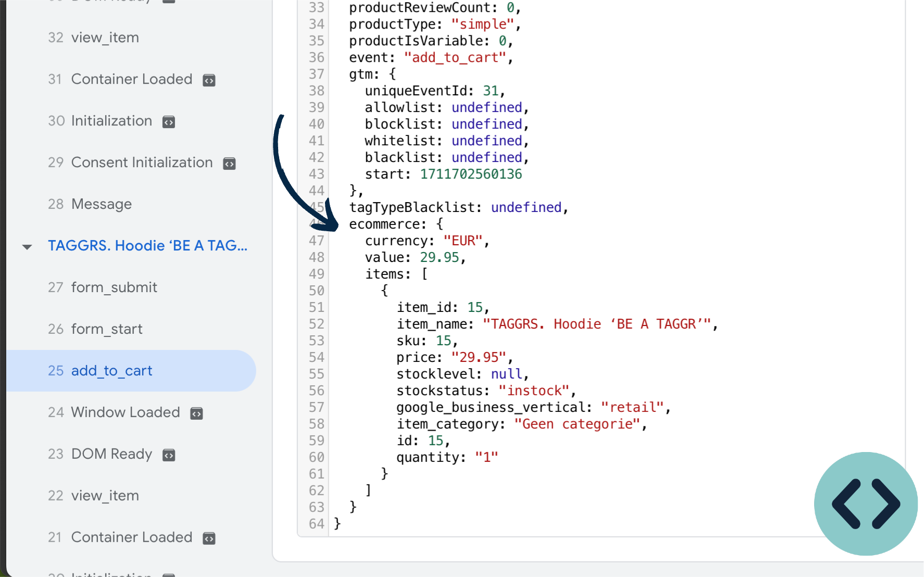The image size is (924, 577).
Task: Click the value: 29.95 line
Action: 415,257
